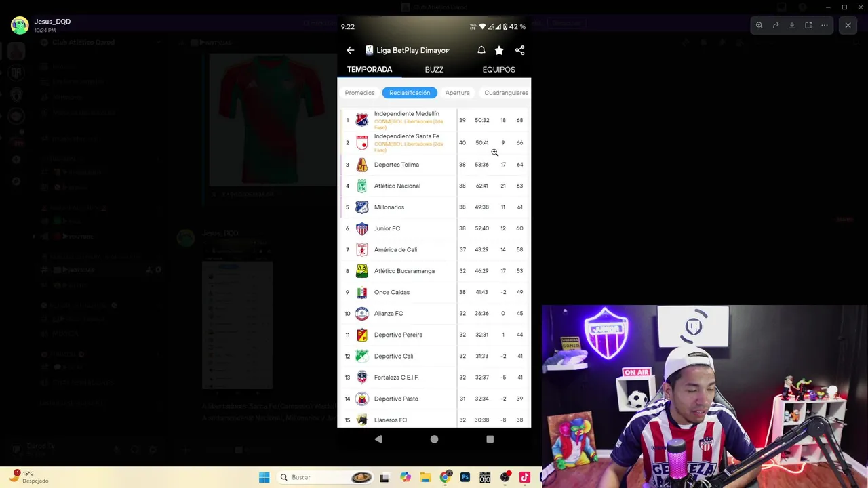Click Independiente Medellín's 68 points value
The image size is (868, 488).
coord(519,120)
